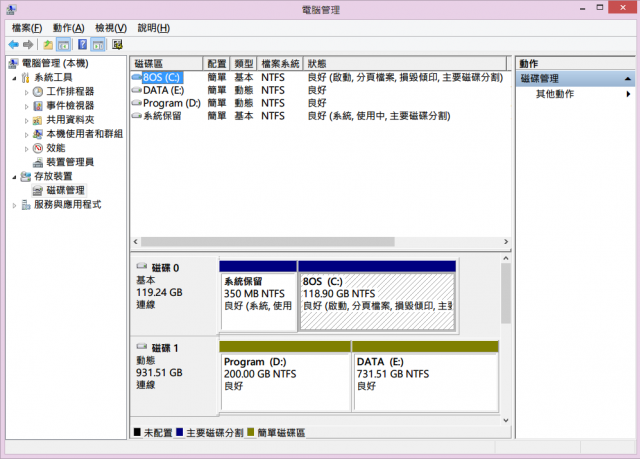Toggle the Show/Hide Action Pane icon
640x459 pixels.
click(98, 44)
